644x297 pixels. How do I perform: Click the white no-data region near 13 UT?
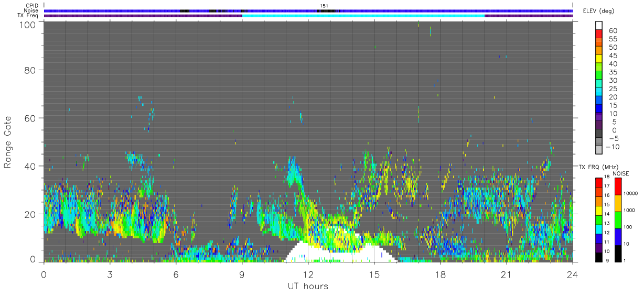point(341,255)
